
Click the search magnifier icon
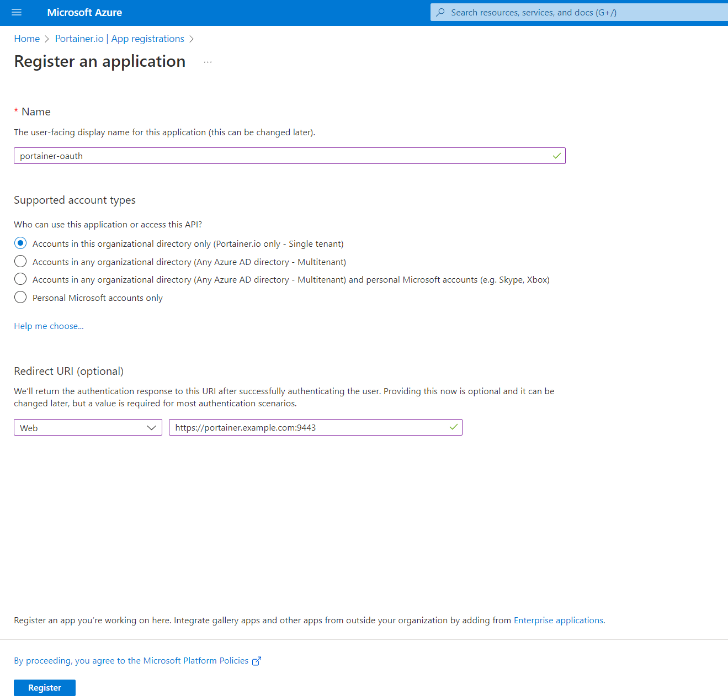[x=440, y=12]
